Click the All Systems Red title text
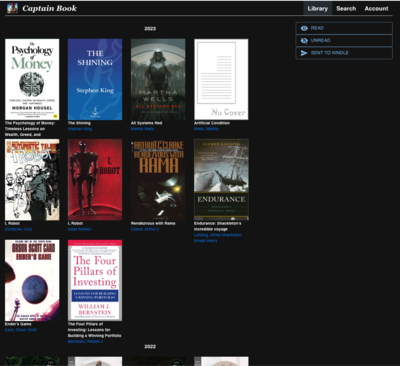The height and width of the screenshot is (366, 400). pyautogui.click(x=146, y=123)
